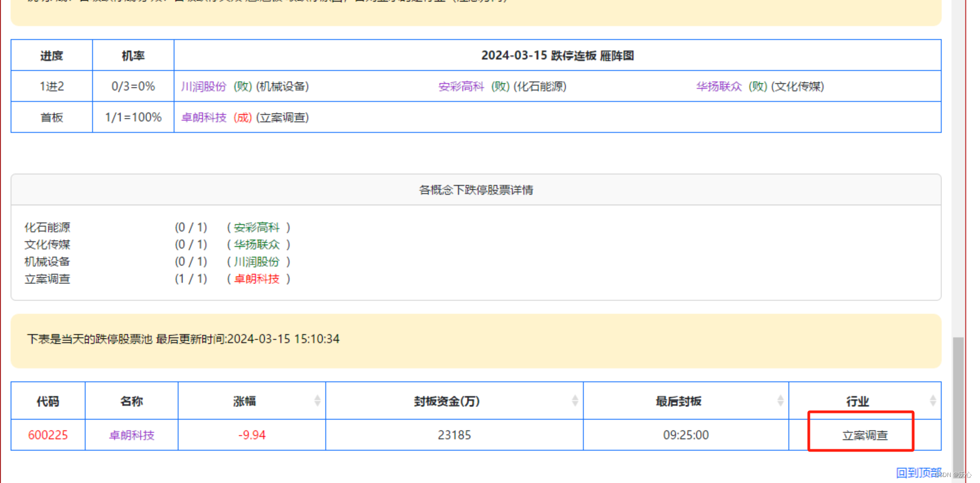Click the 代码 column header
The height and width of the screenshot is (483, 980).
coord(48,401)
